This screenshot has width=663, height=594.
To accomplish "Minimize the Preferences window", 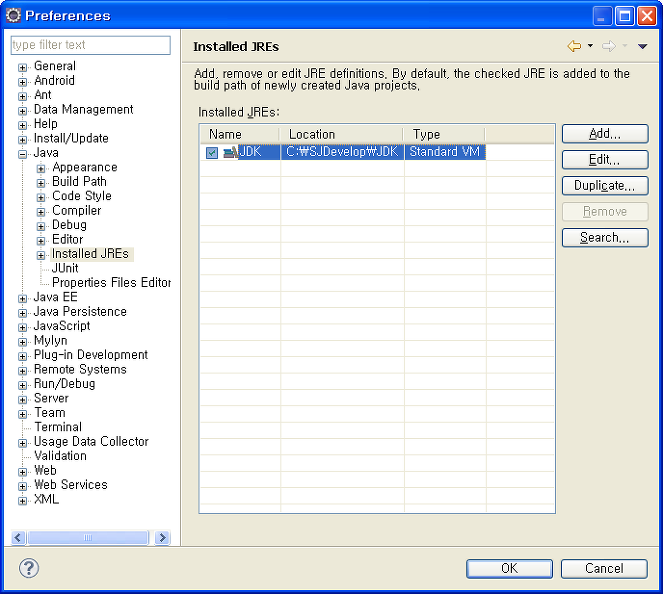I will (602, 16).
